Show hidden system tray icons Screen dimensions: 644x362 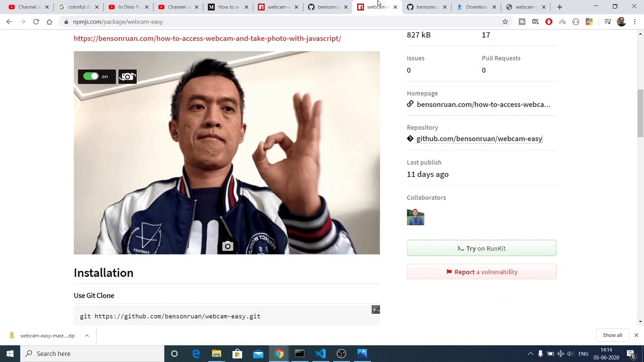click(x=530, y=353)
